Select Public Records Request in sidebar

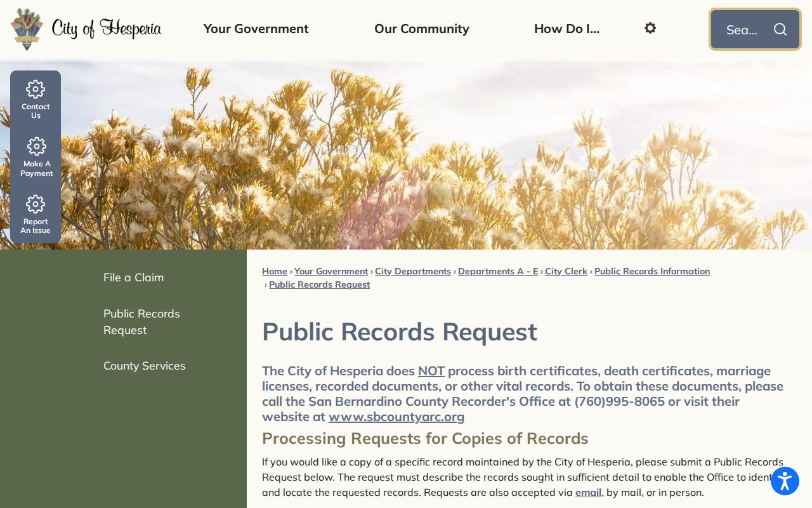pyautogui.click(x=141, y=322)
